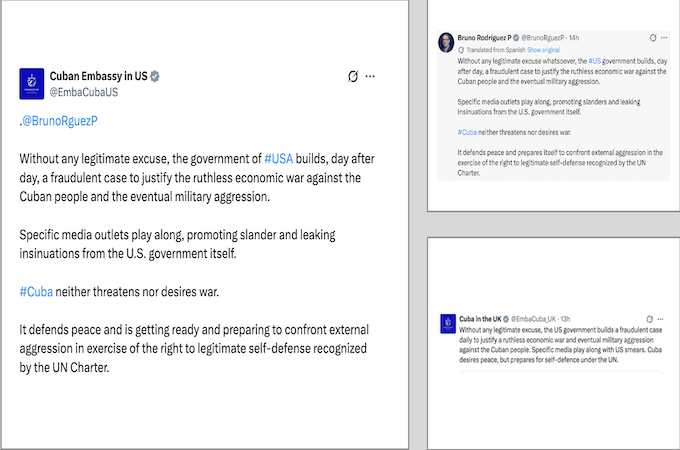The height and width of the screenshot is (450, 680).
Task: Open the #USA hashtag
Action: (278, 159)
